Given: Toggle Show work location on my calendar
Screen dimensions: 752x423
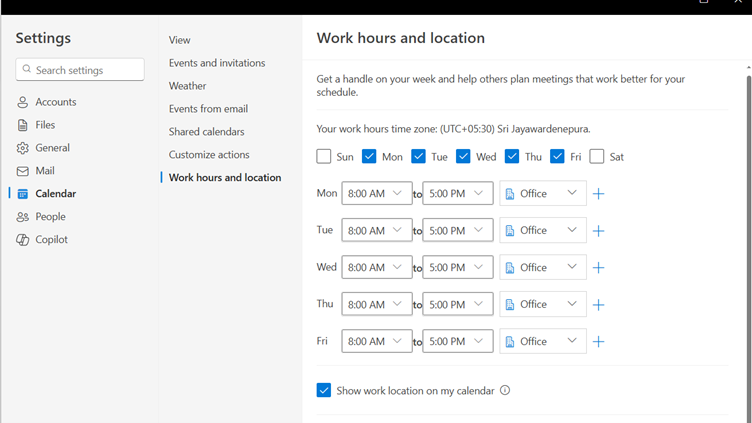Looking at the screenshot, I should tap(324, 390).
